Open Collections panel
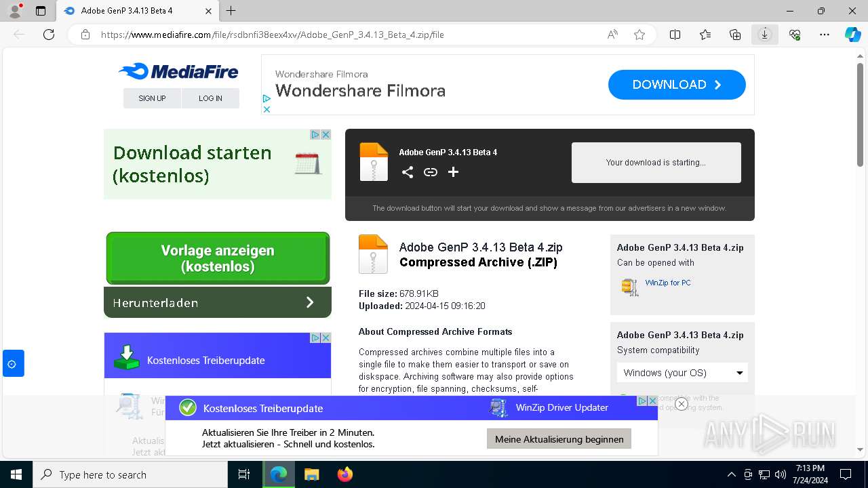The image size is (868, 488). [735, 35]
